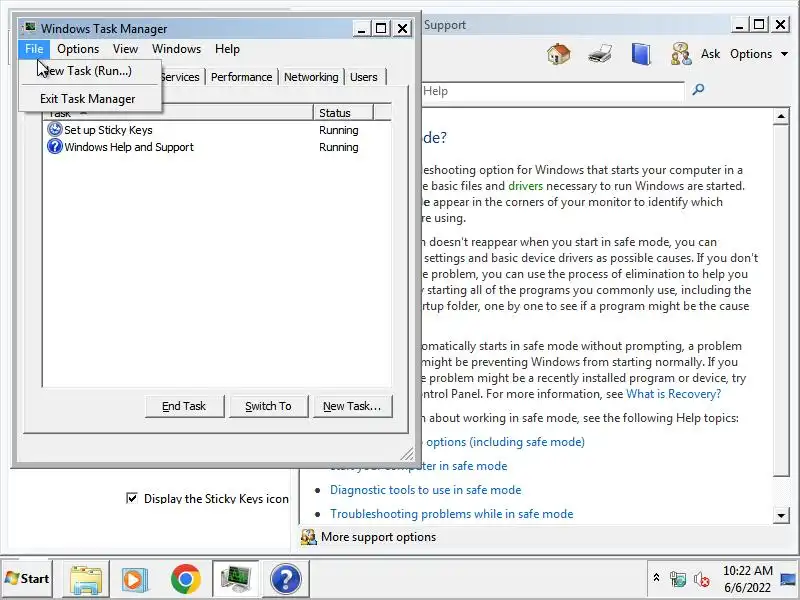Click the Windows Help and Support task icon
Image resolution: width=800 pixels, height=600 pixels.
[x=55, y=147]
